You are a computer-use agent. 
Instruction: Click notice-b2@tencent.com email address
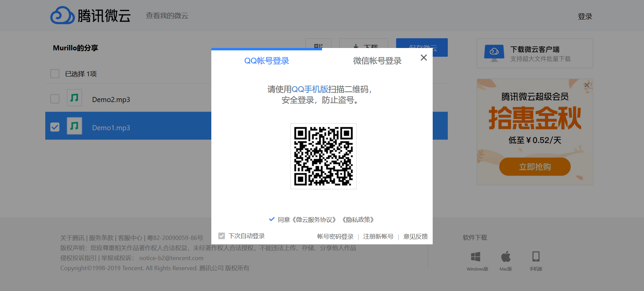point(171,258)
